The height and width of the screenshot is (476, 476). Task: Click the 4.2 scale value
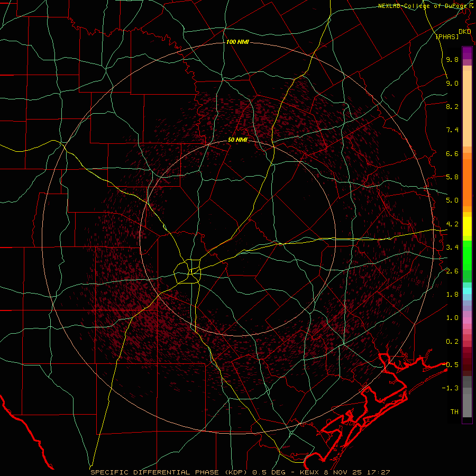[452, 224]
